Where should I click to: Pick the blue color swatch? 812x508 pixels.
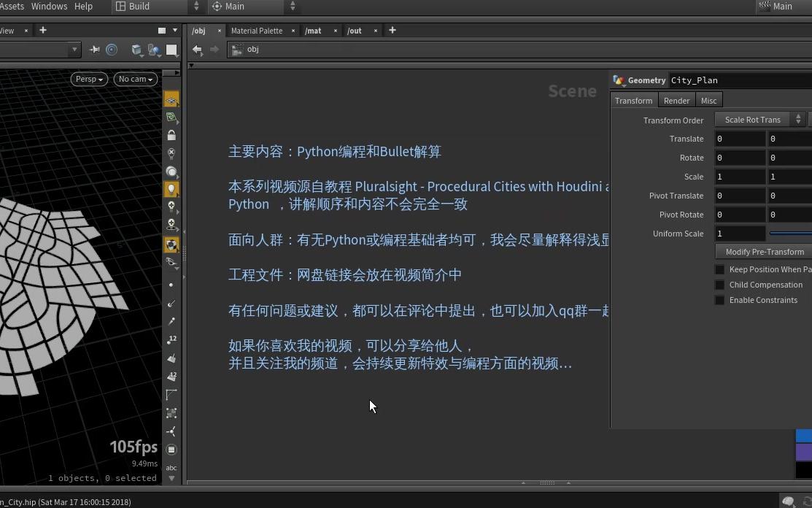pos(804,436)
